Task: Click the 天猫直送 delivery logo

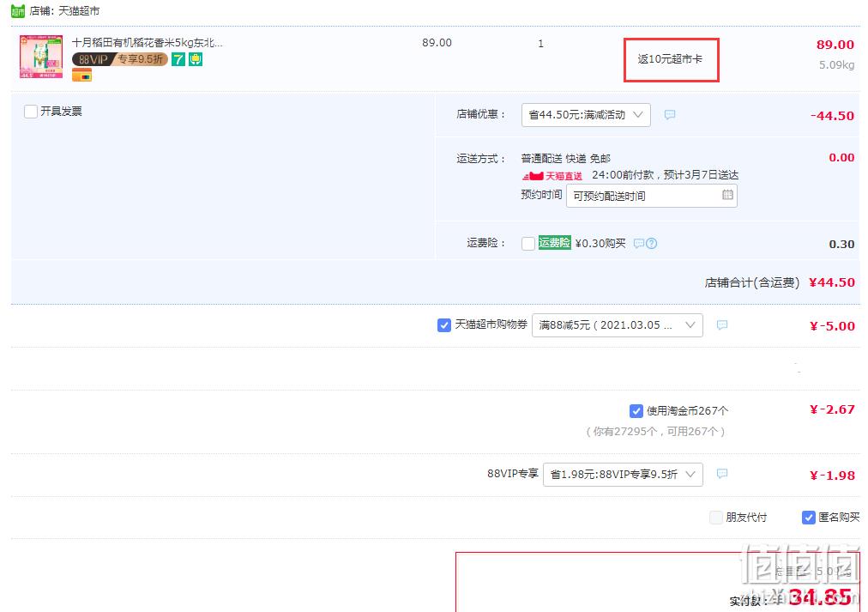Action: click(x=552, y=176)
